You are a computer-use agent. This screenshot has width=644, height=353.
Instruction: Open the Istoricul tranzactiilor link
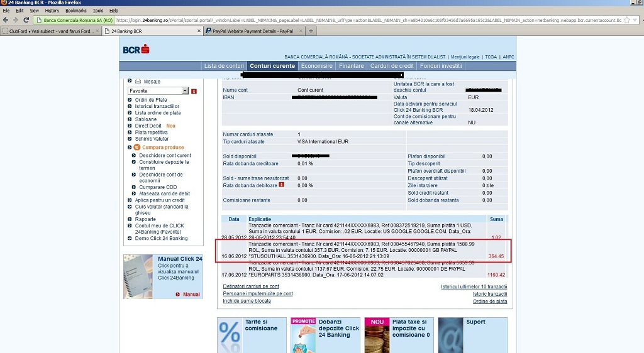[157, 106]
